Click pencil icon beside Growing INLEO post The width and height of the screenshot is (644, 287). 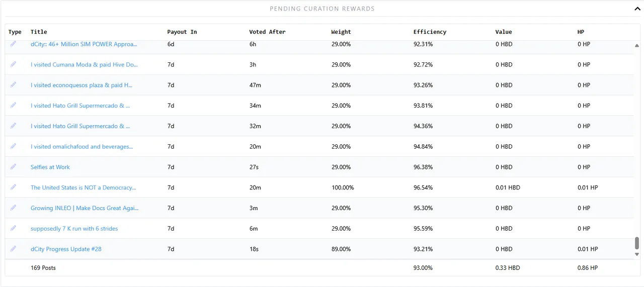(x=13, y=208)
